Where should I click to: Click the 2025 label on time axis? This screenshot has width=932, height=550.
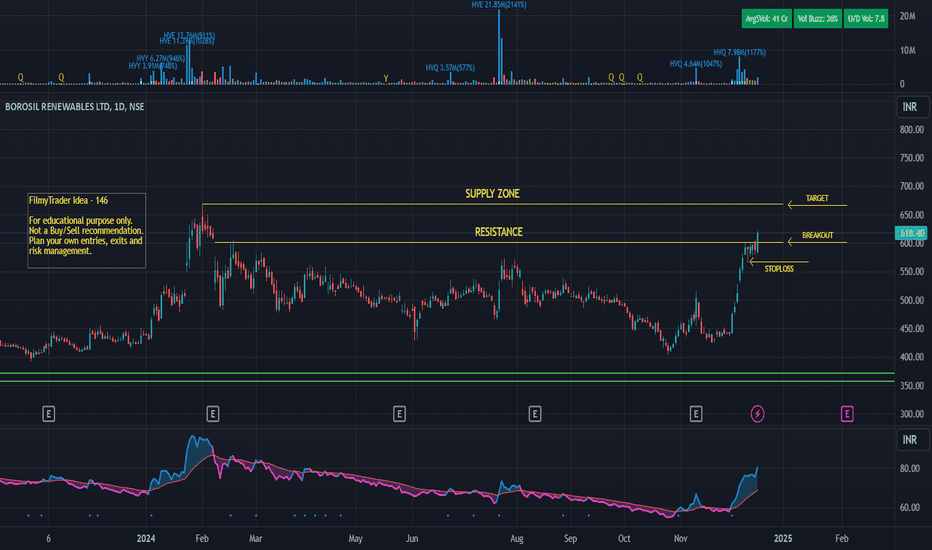click(783, 539)
